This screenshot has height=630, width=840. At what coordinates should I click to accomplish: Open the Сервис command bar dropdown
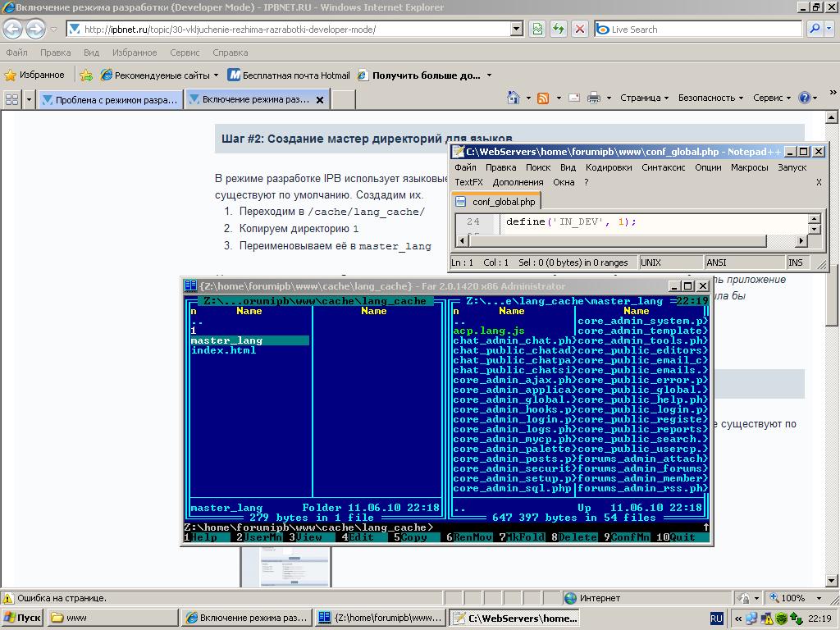tap(772, 98)
